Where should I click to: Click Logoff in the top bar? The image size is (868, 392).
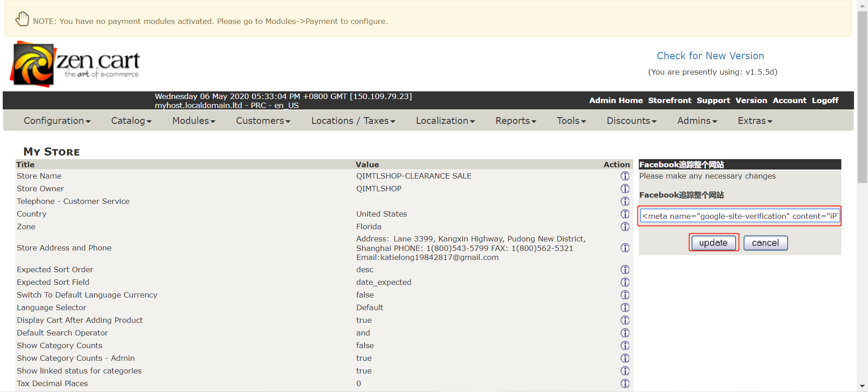tap(825, 100)
